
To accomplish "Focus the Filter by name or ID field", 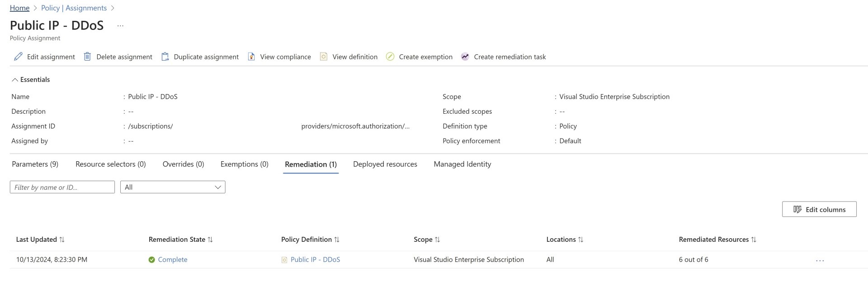I will [62, 187].
